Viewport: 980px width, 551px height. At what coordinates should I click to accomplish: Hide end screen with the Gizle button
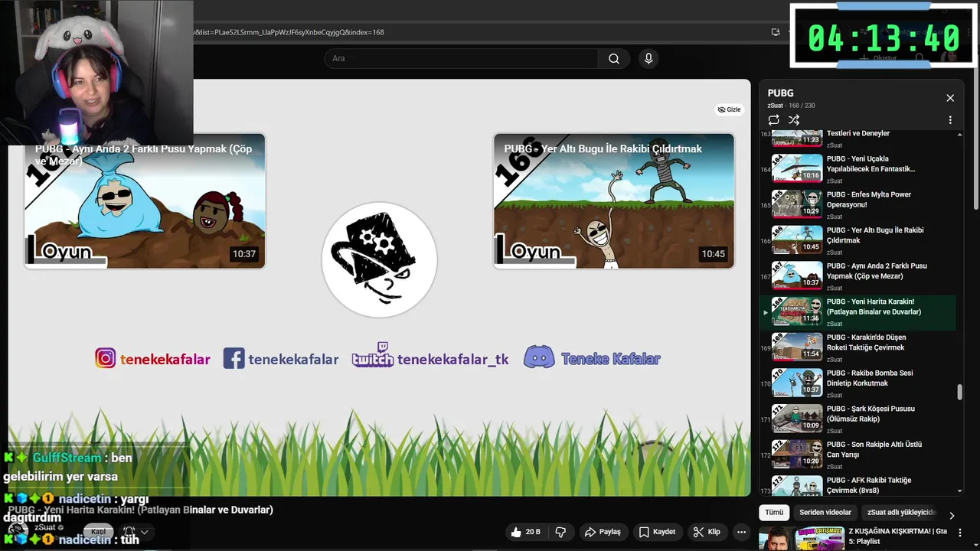pos(729,109)
